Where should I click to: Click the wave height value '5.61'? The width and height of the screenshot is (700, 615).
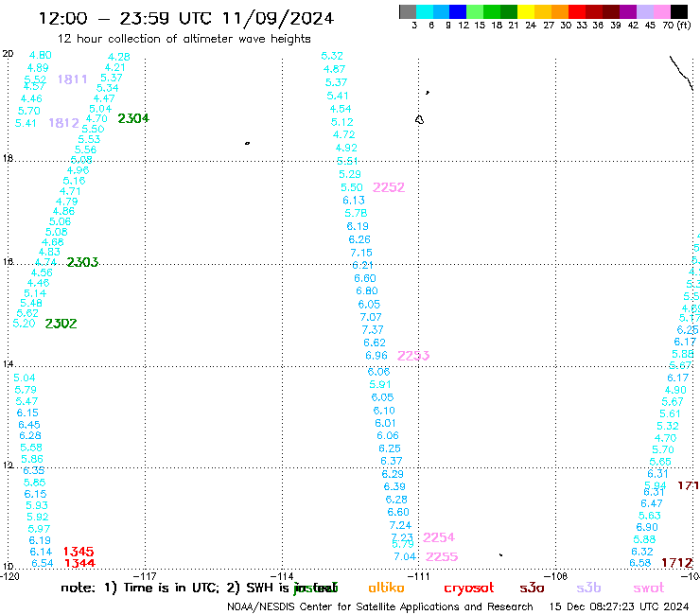(x=670, y=414)
